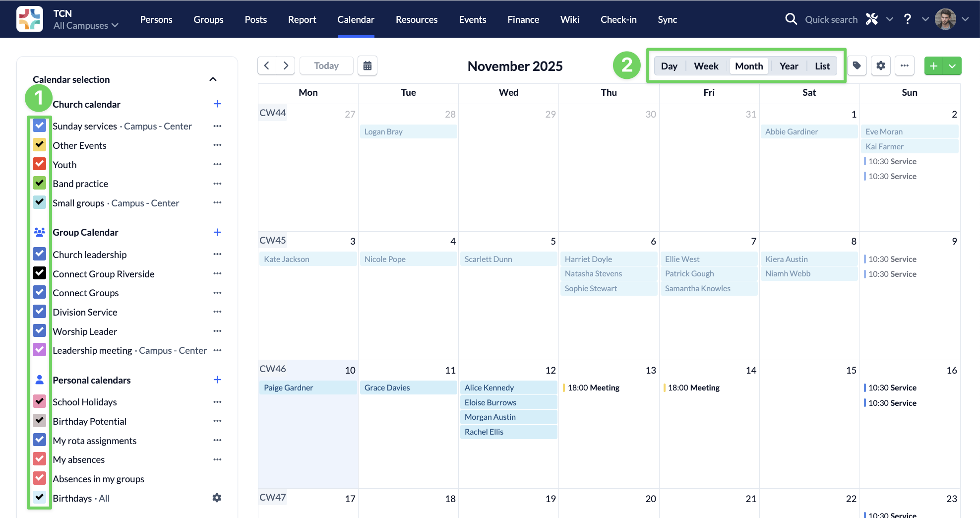Viewport: 980px width, 518px height.
Task: Add a new Church calendar
Action: [217, 104]
